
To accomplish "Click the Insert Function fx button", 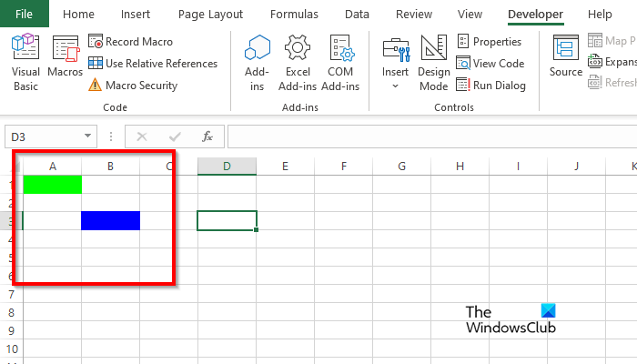I will 207,136.
